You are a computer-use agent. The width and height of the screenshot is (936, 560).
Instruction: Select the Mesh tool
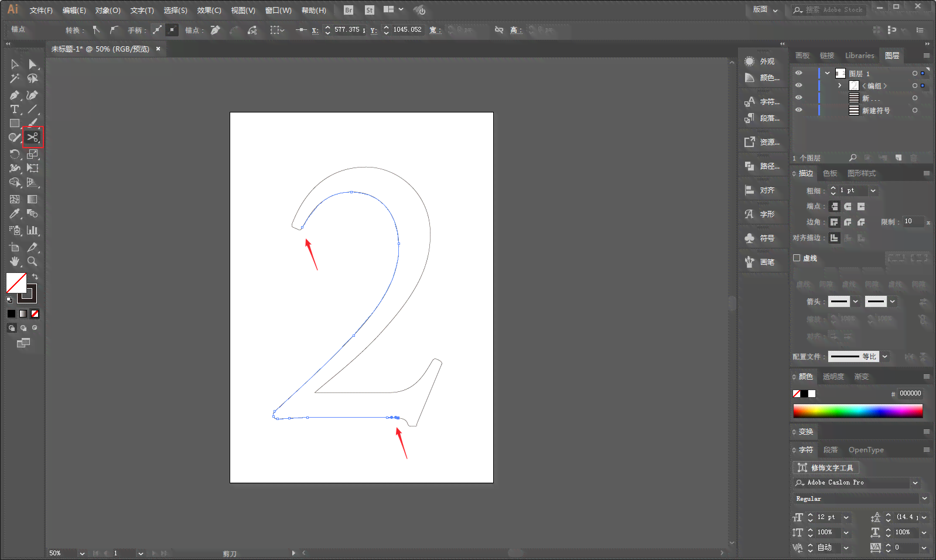tap(15, 200)
